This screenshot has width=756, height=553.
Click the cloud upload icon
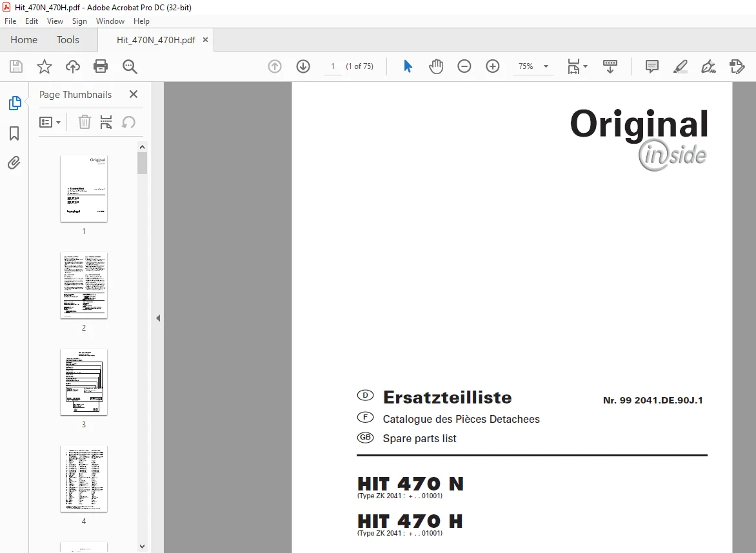(x=73, y=66)
